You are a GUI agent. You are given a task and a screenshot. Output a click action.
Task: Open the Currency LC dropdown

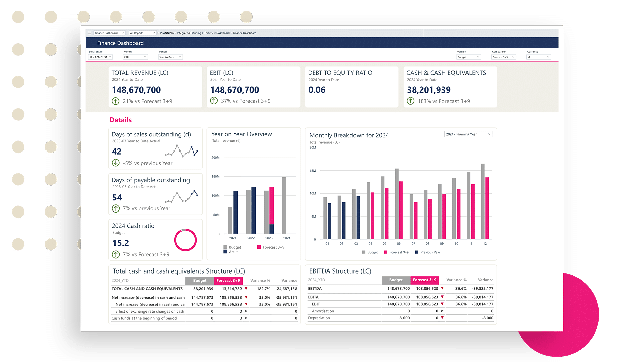pos(539,57)
